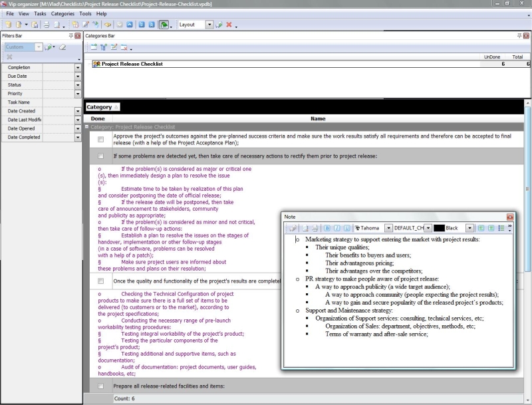Click the Name column header
Image resolution: width=532 pixels, height=405 pixels.
pos(318,118)
